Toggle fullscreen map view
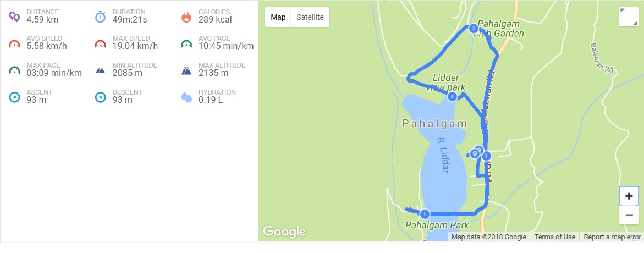644x253 pixels. [x=629, y=17]
